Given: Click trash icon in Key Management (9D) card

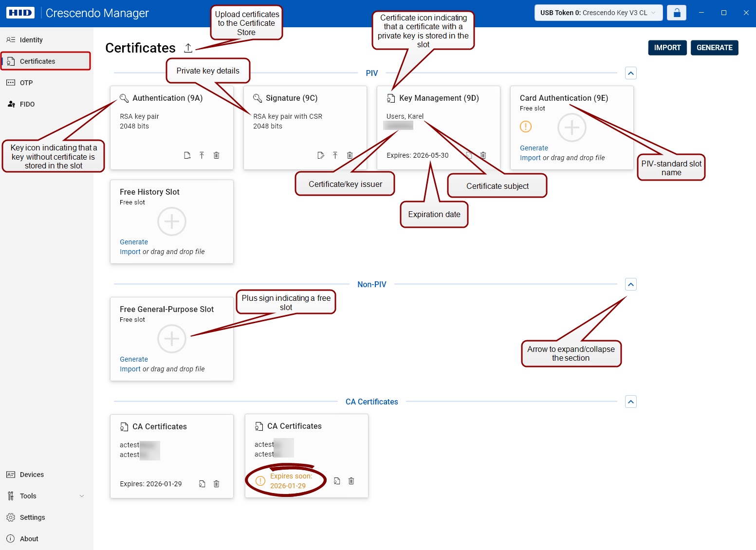Looking at the screenshot, I should tap(483, 155).
